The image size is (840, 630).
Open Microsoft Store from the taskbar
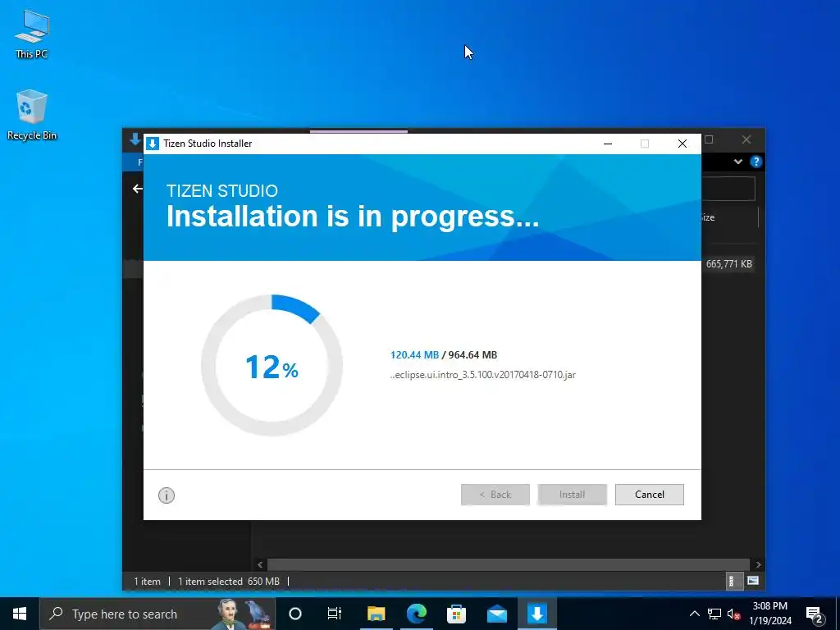tap(456, 614)
